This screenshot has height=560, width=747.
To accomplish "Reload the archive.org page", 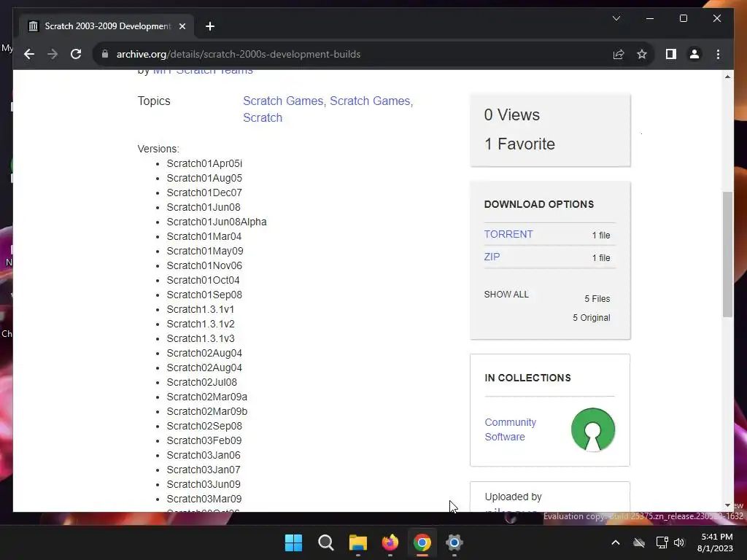I will pyautogui.click(x=76, y=54).
